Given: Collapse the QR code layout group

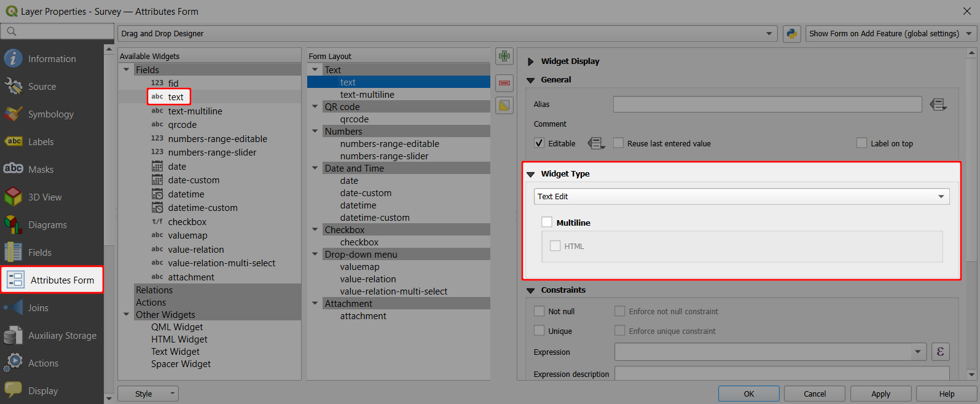Looking at the screenshot, I should tap(315, 106).
